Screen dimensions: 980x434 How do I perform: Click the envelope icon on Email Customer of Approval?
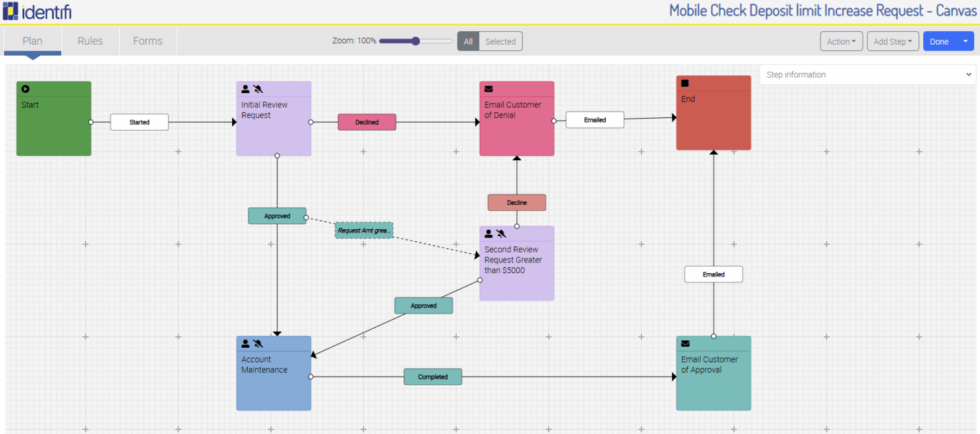click(685, 343)
